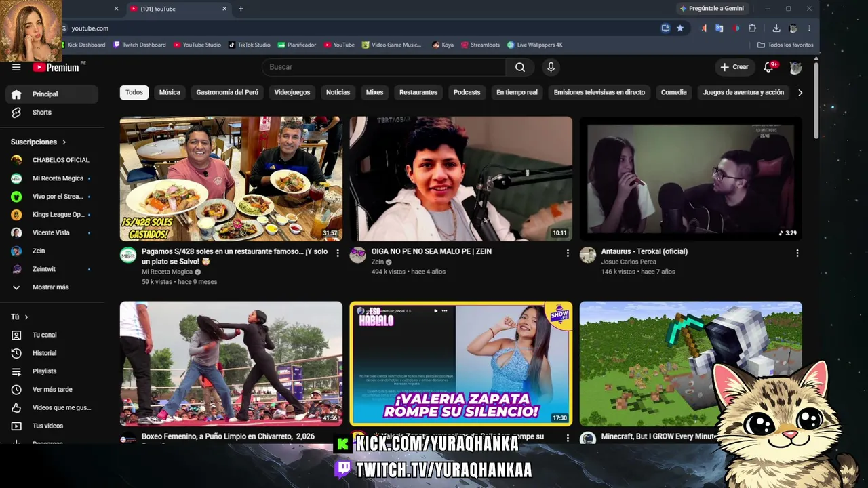Open the Kick Dashboard bookmark
Viewport: 868px width, 488px height.
click(x=82, y=45)
